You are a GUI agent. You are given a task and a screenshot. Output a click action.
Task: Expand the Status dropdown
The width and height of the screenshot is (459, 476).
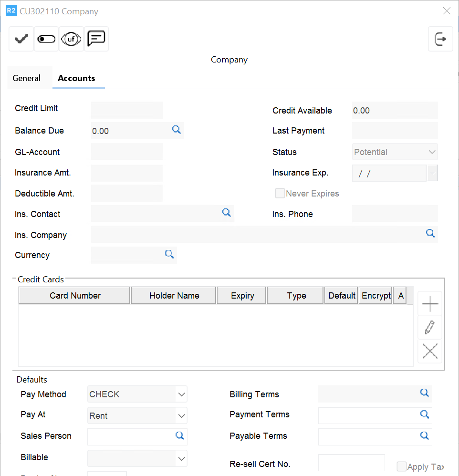(432, 152)
